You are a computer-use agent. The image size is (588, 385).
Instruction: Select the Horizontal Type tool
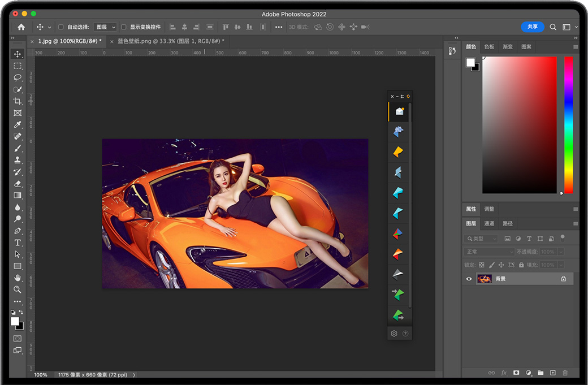click(18, 243)
